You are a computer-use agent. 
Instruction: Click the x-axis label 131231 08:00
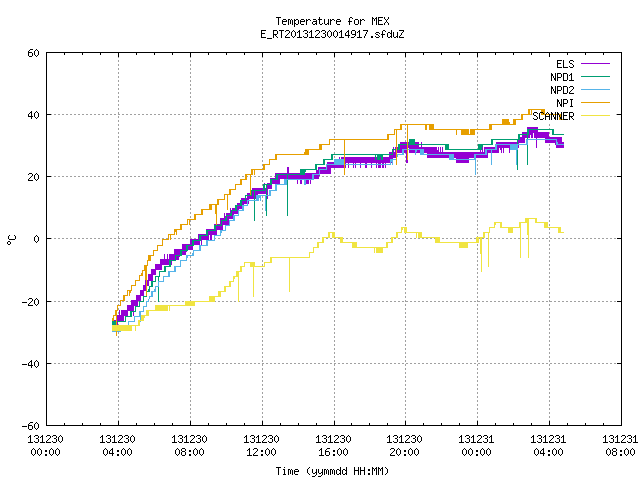(x=620, y=446)
